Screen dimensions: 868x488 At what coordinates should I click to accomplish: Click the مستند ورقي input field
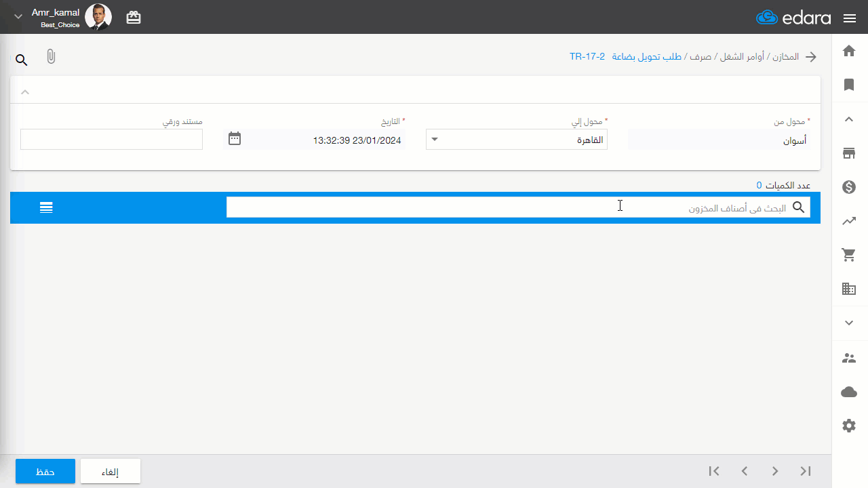pos(111,140)
